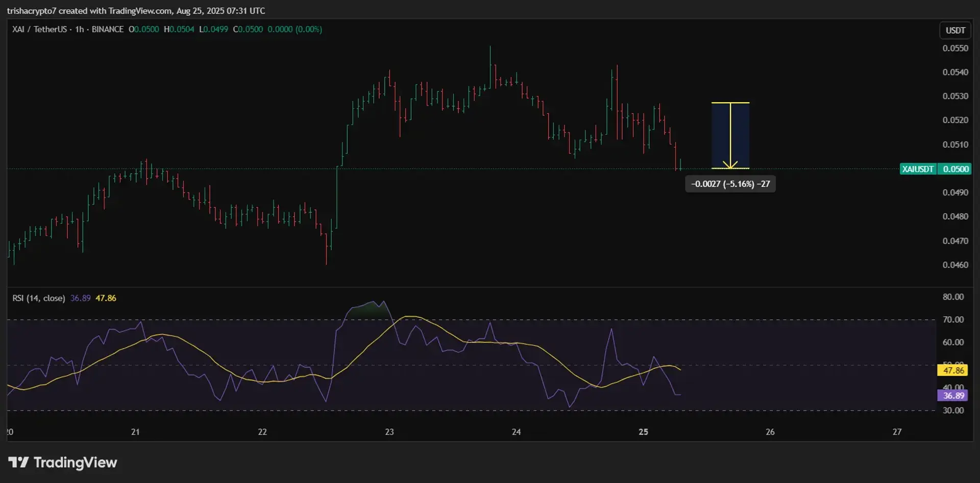Click the purple 36.89 RSI axis tag

point(953,395)
